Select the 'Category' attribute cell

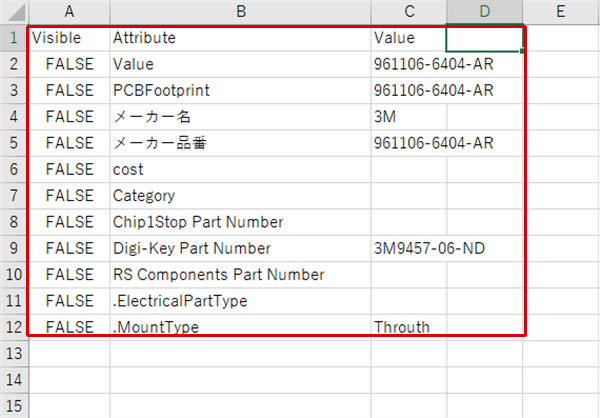(x=240, y=196)
